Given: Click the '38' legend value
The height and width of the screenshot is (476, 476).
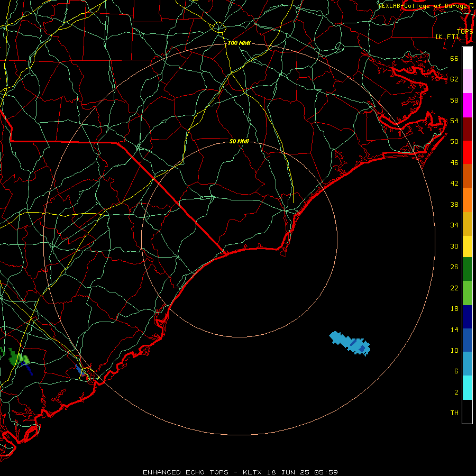Looking at the screenshot, I should pos(454,205).
